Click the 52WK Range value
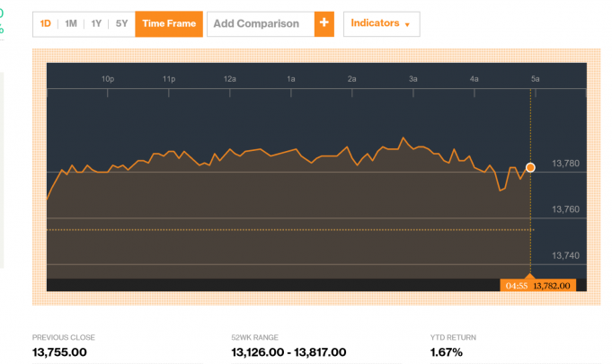Image resolution: width=612 pixels, height=364 pixels. click(288, 352)
